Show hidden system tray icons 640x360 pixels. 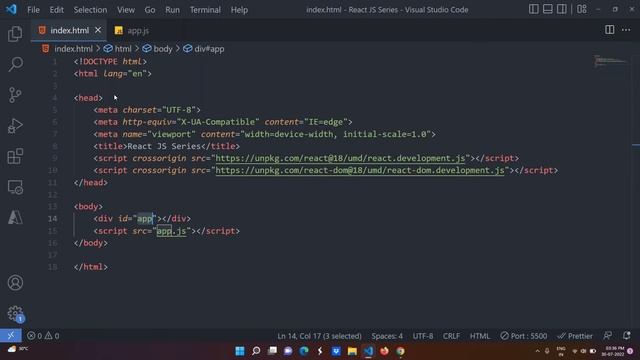[537, 351]
